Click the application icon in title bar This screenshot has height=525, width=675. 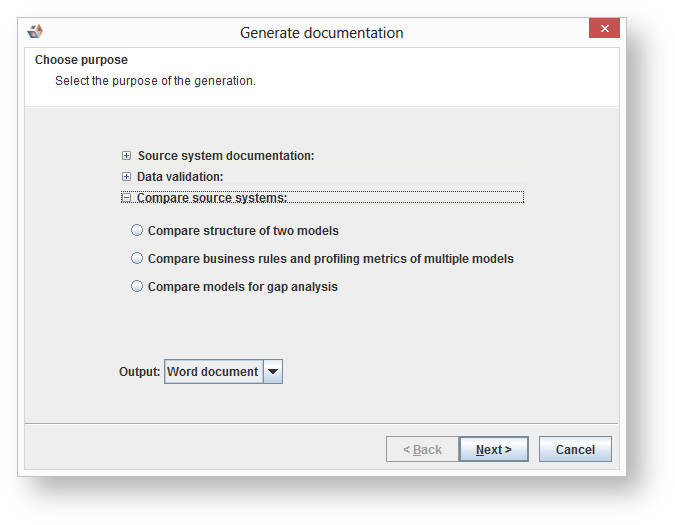click(35, 32)
